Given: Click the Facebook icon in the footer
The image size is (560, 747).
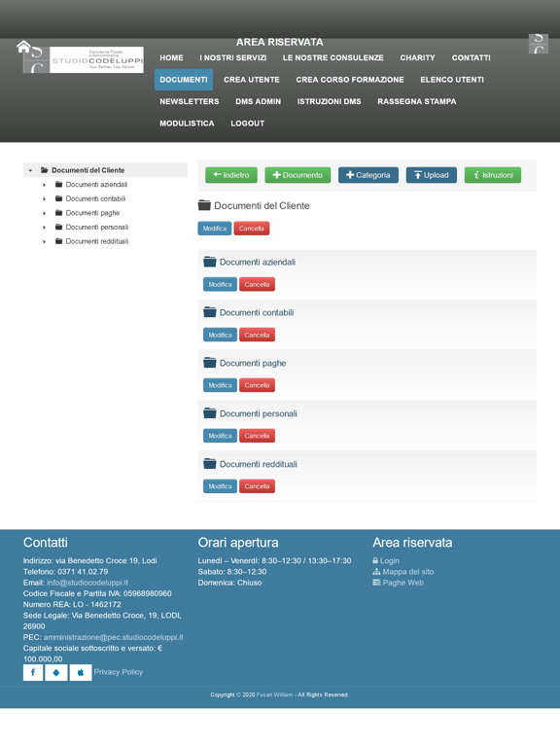Looking at the screenshot, I should pos(33,672).
